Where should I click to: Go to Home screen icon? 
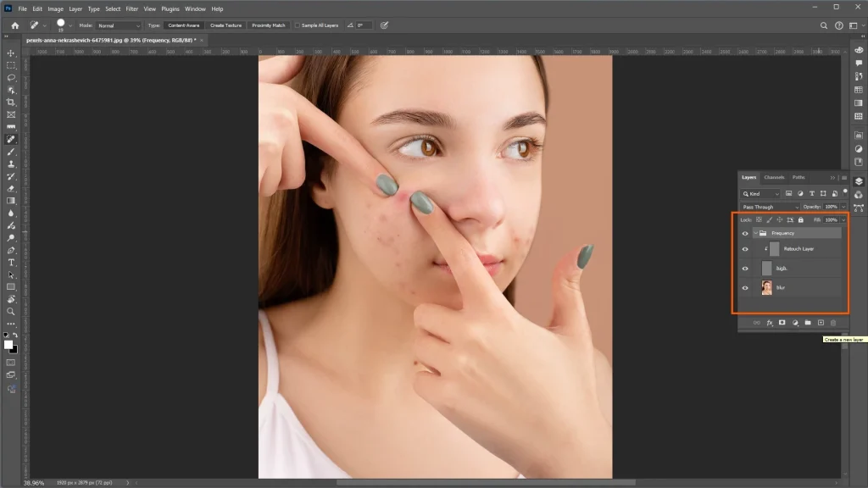tap(15, 25)
